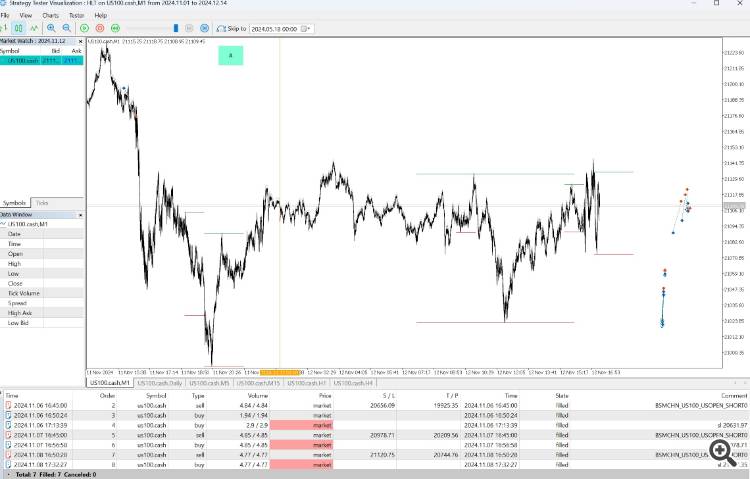Collapse the US100.cash,M1 Data Window node
This screenshot has height=479, width=750.
(x=3, y=224)
